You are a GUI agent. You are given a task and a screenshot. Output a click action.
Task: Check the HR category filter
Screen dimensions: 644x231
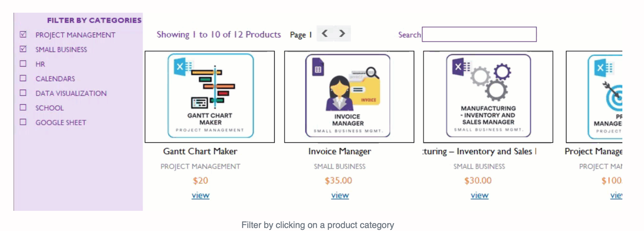23,64
